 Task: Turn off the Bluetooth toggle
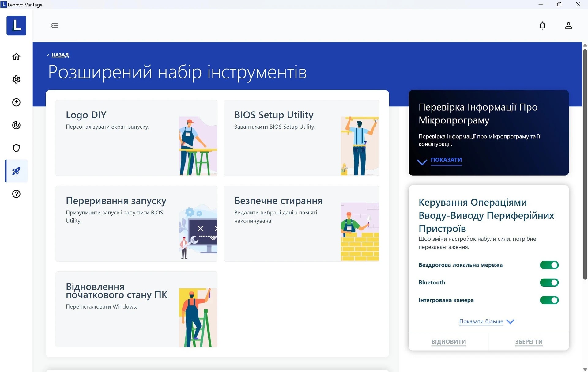pos(549,283)
